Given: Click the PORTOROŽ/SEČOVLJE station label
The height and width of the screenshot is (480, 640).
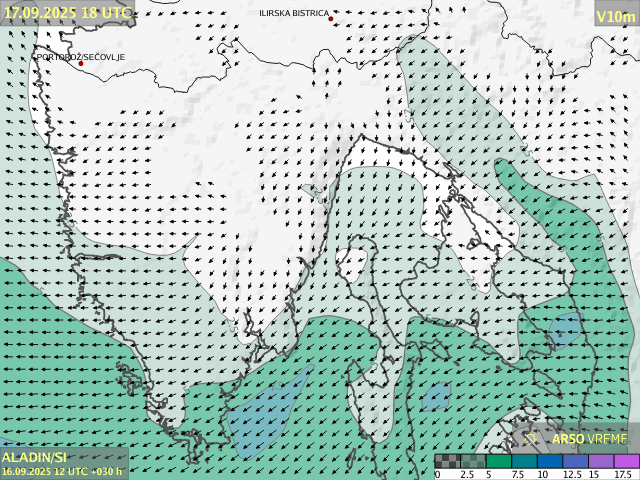Looking at the screenshot, I should point(81,57).
